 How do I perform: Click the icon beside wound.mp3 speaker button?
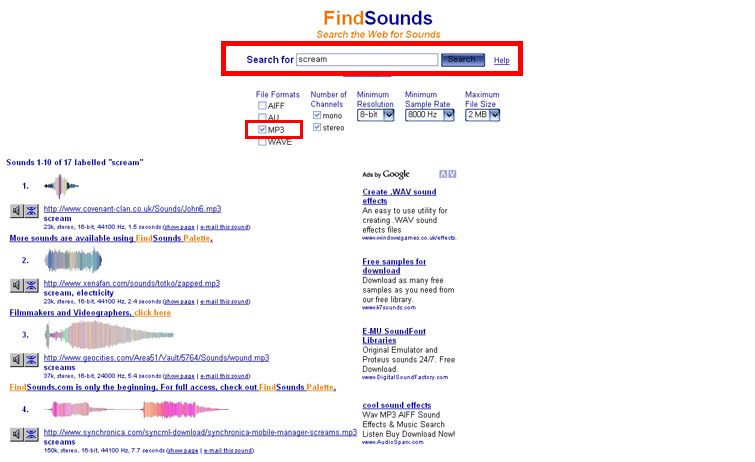tap(32, 360)
